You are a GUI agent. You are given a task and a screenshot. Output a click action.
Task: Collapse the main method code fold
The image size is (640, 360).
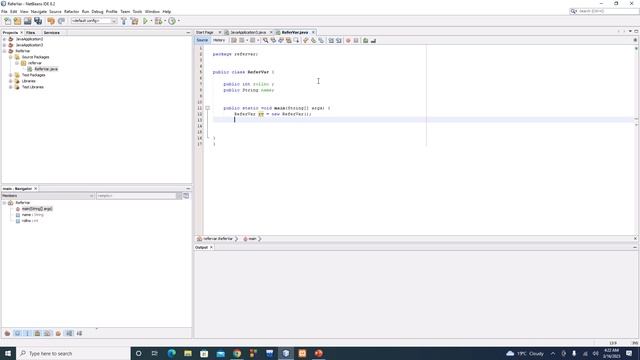207,108
